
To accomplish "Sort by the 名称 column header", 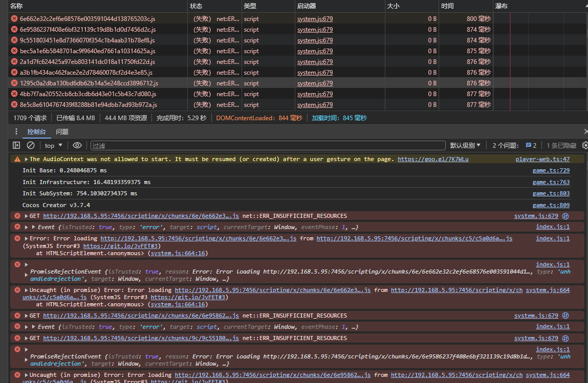I will pyautogui.click(x=98, y=6).
